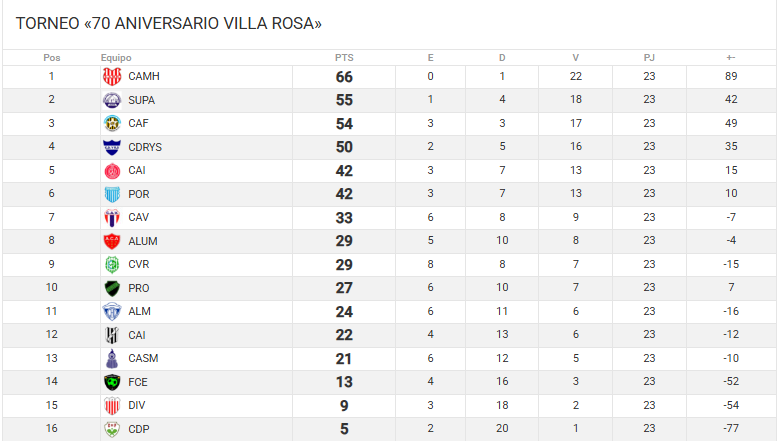The image size is (780, 442).
Task: Open the CDP team name link
Action: [139, 429]
